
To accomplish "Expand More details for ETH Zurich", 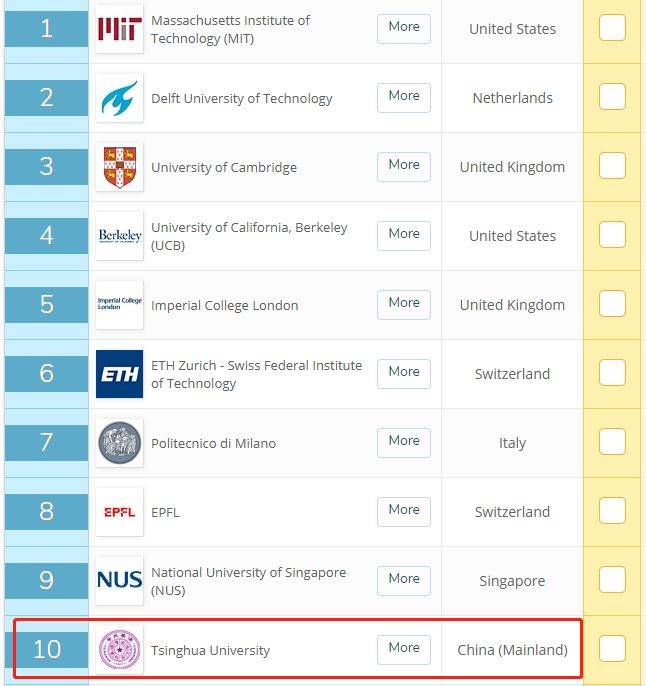I will click(404, 374).
